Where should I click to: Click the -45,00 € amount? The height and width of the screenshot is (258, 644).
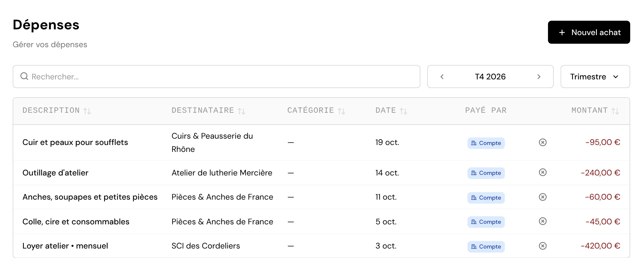(x=603, y=222)
